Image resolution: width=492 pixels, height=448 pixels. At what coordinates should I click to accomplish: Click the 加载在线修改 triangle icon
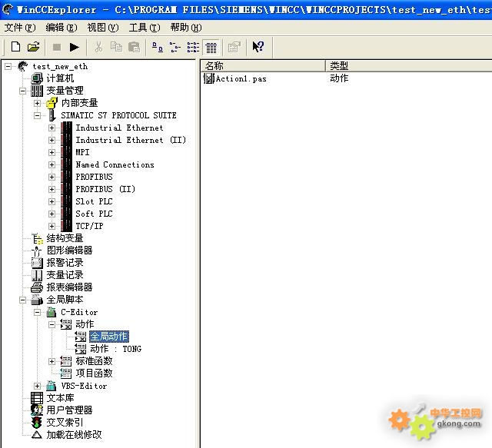click(x=37, y=435)
